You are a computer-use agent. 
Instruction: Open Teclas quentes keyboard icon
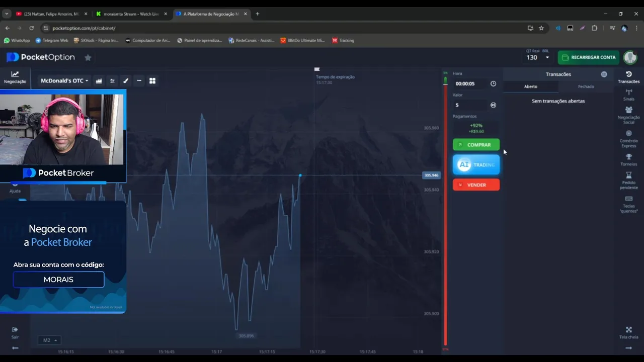[628, 204]
